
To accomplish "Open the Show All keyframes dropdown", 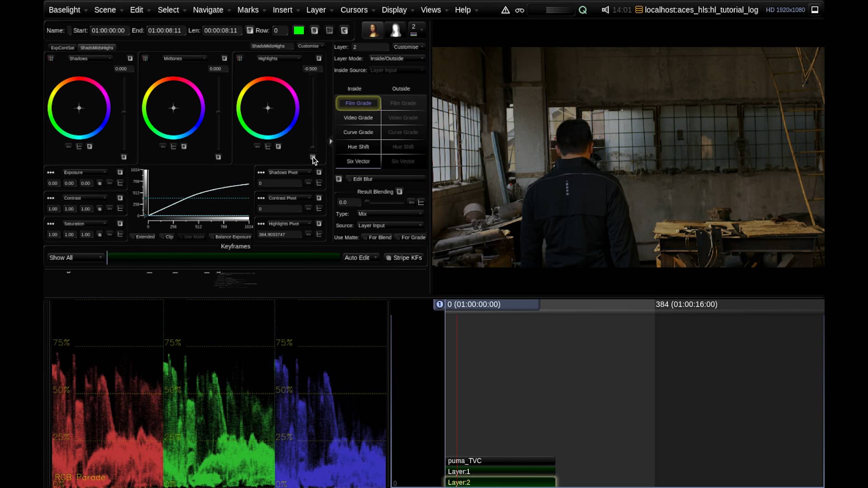I will point(75,257).
